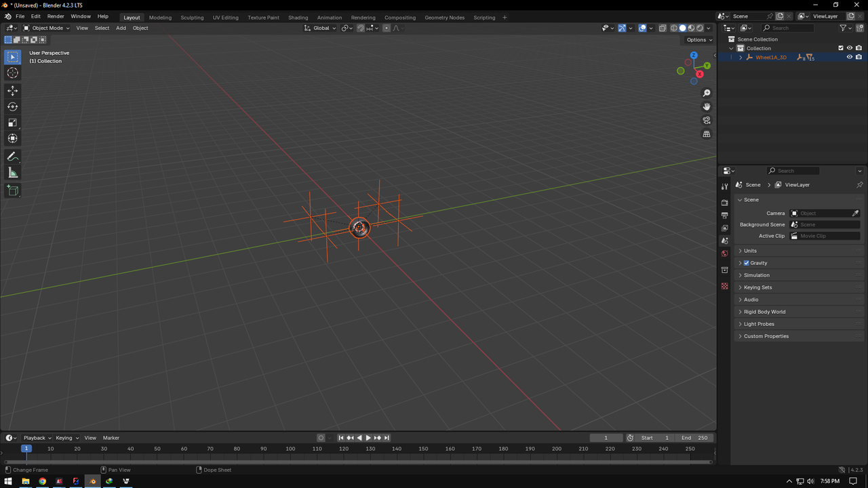
Task: Jump to the end frame in timeline
Action: tap(387, 438)
